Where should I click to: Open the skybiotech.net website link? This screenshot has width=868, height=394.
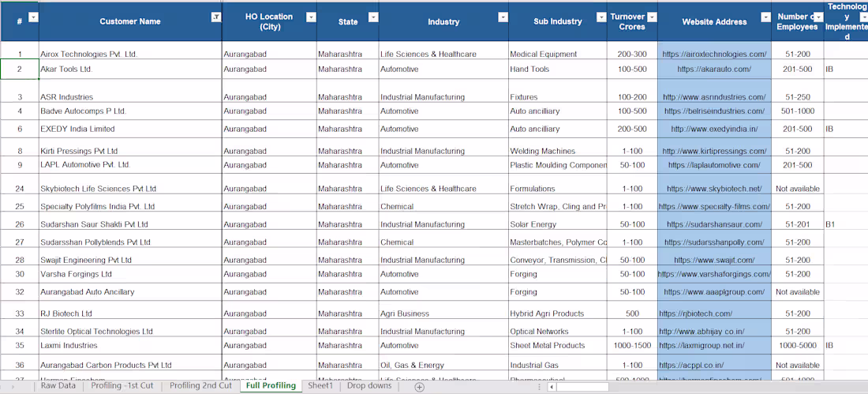pos(714,189)
